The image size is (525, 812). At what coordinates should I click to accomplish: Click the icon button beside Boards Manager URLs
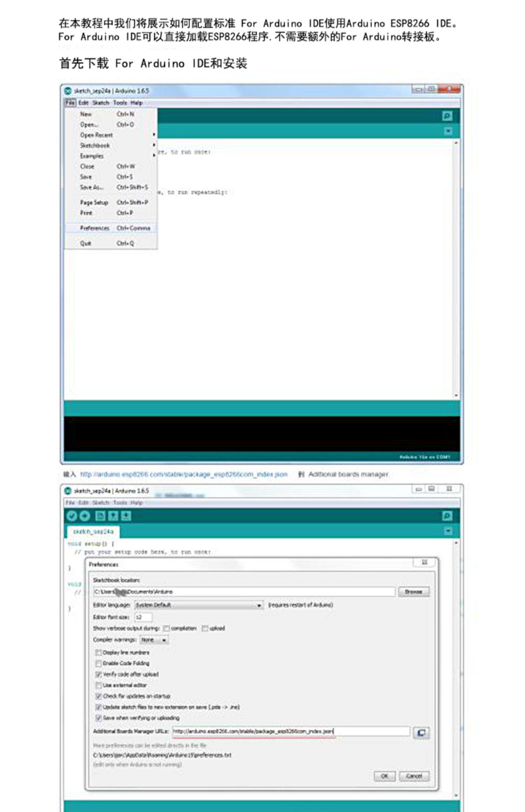421,733
